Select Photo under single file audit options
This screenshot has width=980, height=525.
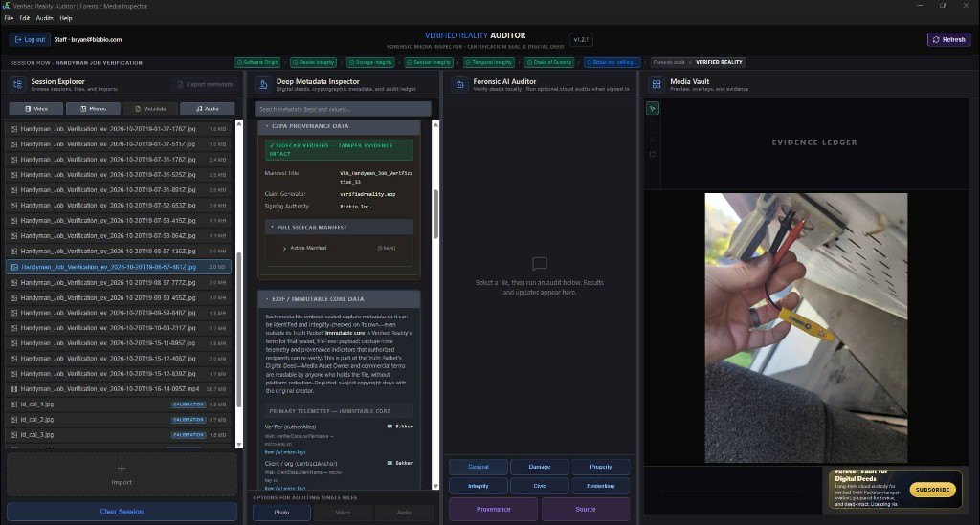281,512
